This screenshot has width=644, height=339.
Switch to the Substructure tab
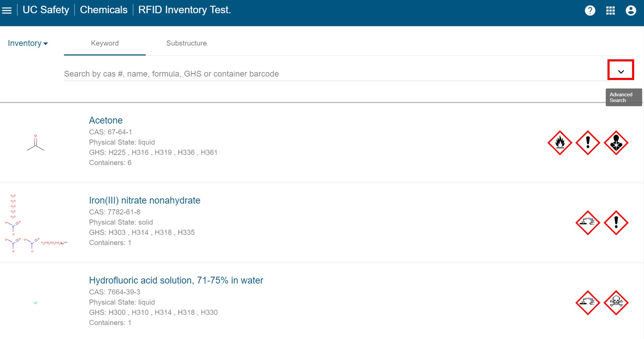pos(186,43)
